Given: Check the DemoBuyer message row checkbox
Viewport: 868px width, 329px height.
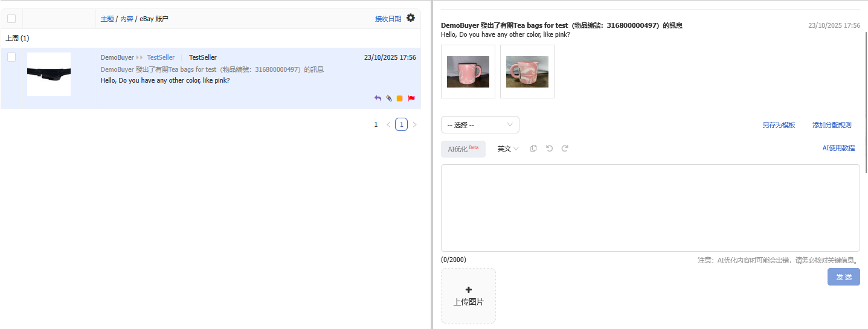Looking at the screenshot, I should 11,57.
